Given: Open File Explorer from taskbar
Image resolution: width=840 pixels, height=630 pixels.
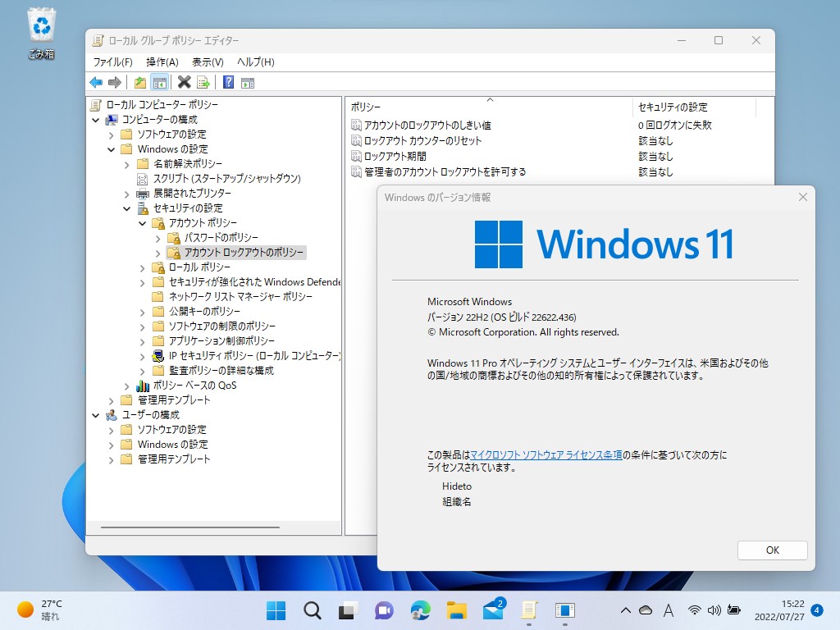Looking at the screenshot, I should [x=456, y=610].
